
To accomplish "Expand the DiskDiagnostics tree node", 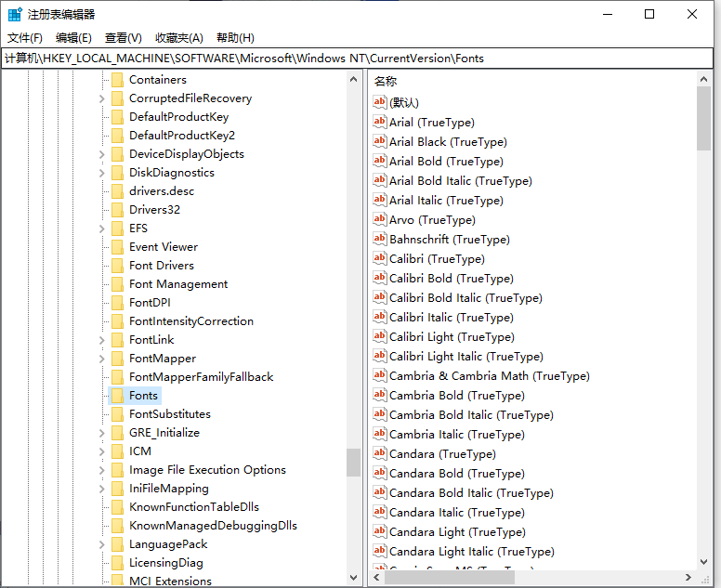I will pos(101,173).
